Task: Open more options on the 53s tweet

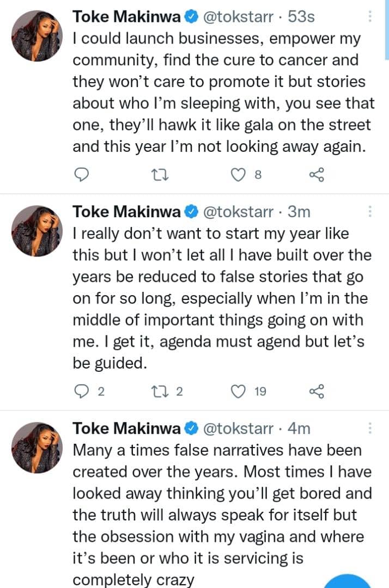Action: coord(370,18)
